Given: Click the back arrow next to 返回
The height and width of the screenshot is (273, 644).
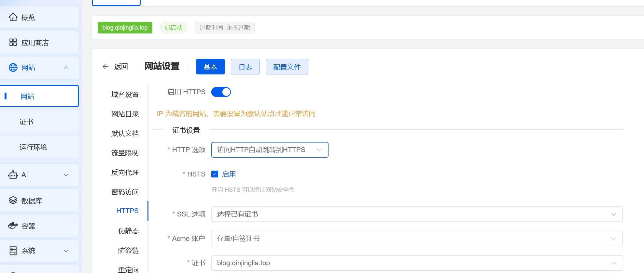Looking at the screenshot, I should [x=105, y=67].
